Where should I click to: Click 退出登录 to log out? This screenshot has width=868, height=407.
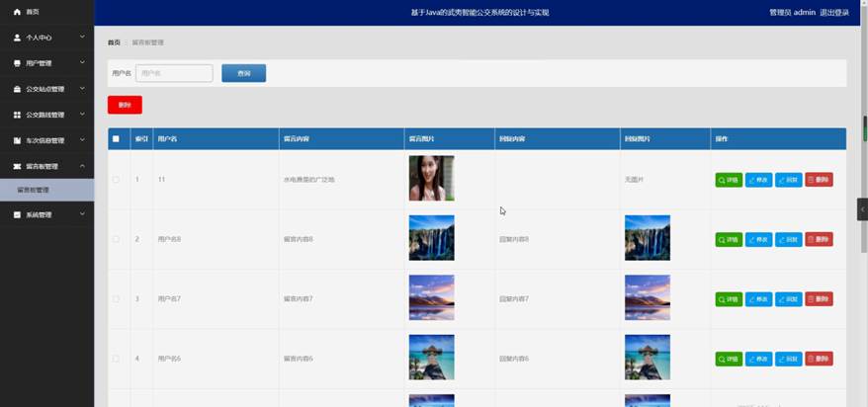pos(834,12)
